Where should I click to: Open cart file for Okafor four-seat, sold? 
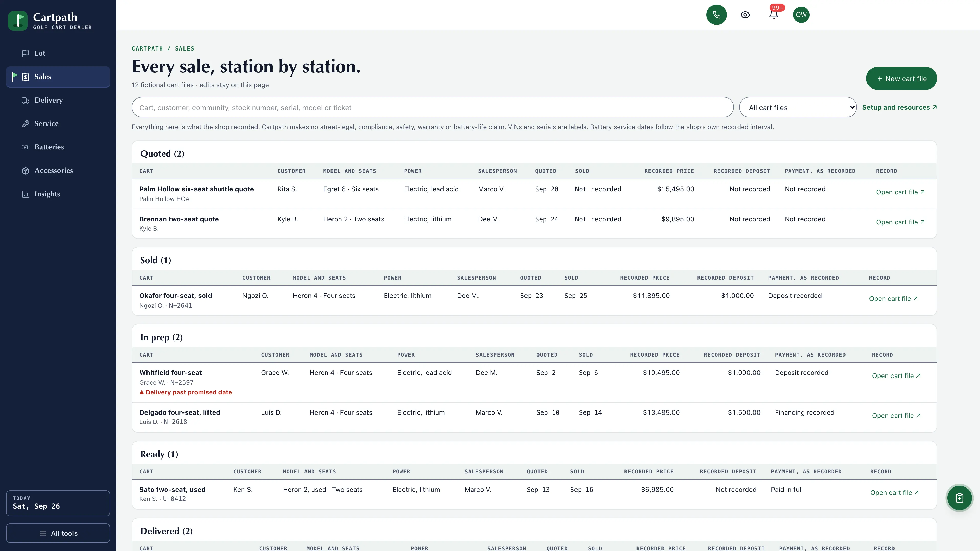coord(893,299)
